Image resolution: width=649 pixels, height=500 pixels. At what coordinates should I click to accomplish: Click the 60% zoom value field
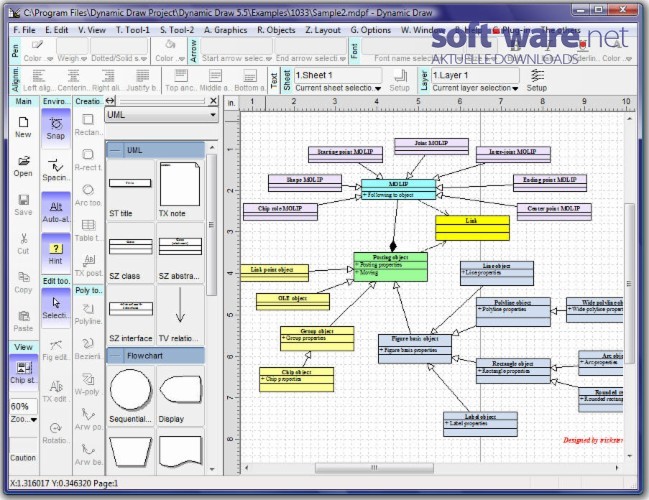click(23, 406)
